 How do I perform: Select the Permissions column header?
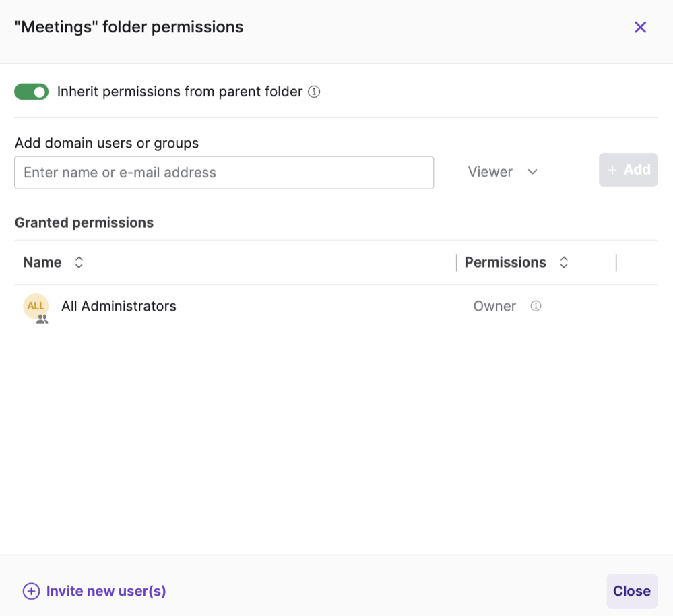tap(505, 262)
